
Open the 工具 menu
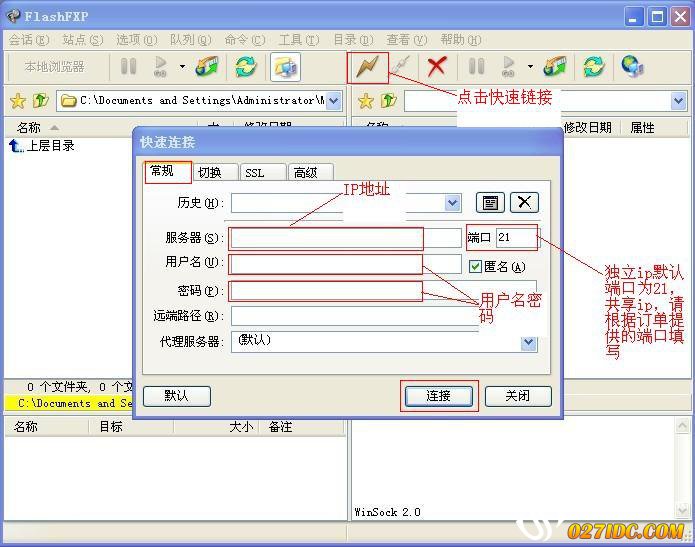pos(299,40)
